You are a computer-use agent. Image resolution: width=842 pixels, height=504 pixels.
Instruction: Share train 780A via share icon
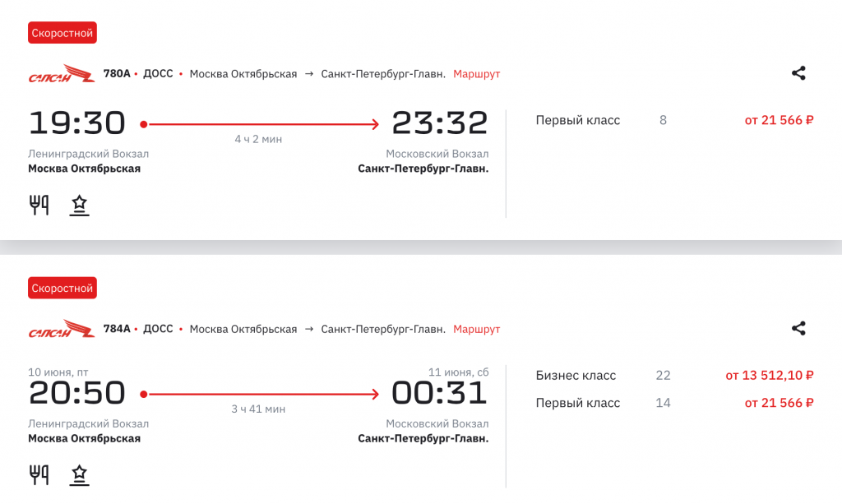798,73
